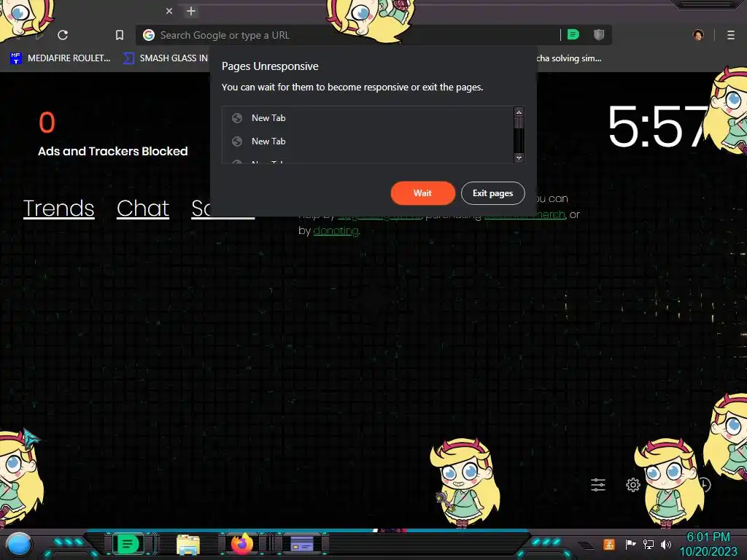Open the taskbar date and time
Viewport: 747px width, 560px height.
click(x=708, y=544)
